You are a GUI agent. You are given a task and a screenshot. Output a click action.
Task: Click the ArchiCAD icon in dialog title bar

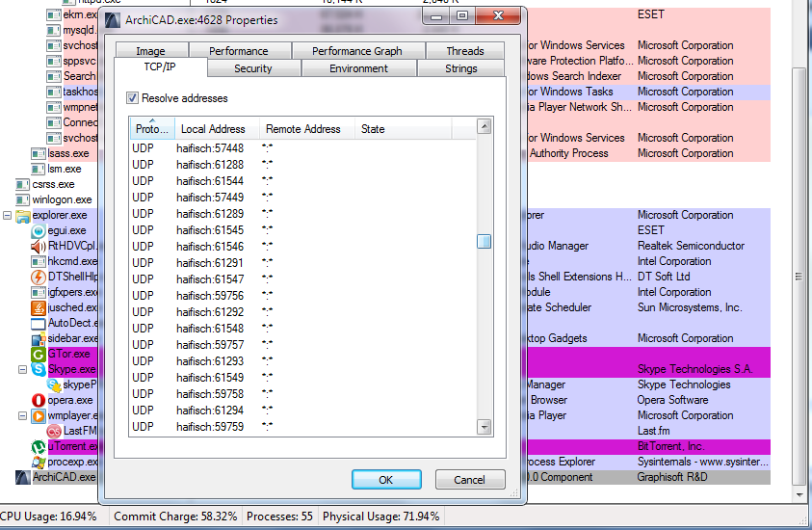coord(113,21)
